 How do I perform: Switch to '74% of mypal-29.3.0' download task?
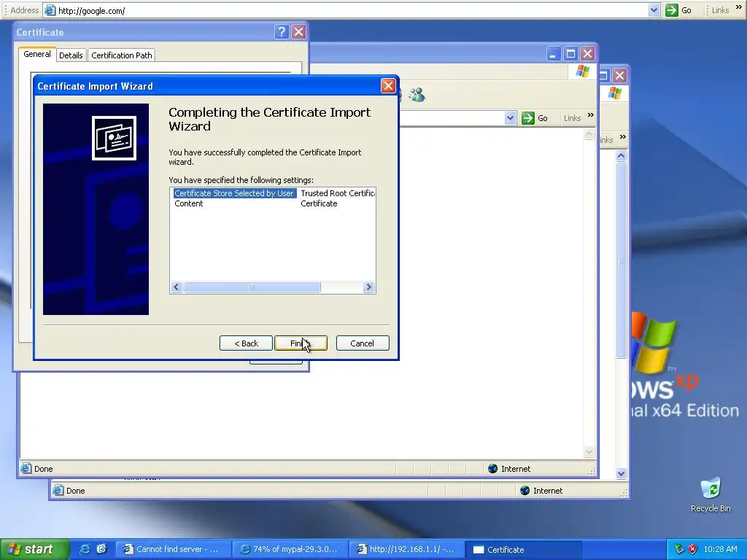[x=290, y=549]
